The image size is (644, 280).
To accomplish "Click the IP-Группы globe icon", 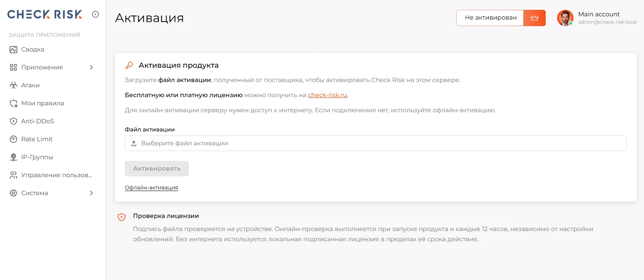I will click(x=13, y=157).
